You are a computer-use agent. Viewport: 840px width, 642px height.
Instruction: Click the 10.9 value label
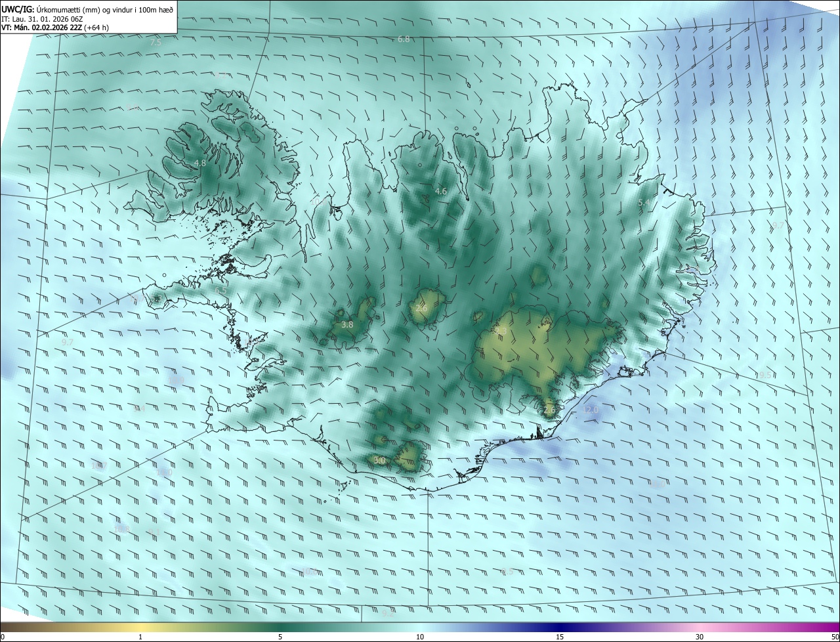177,381
